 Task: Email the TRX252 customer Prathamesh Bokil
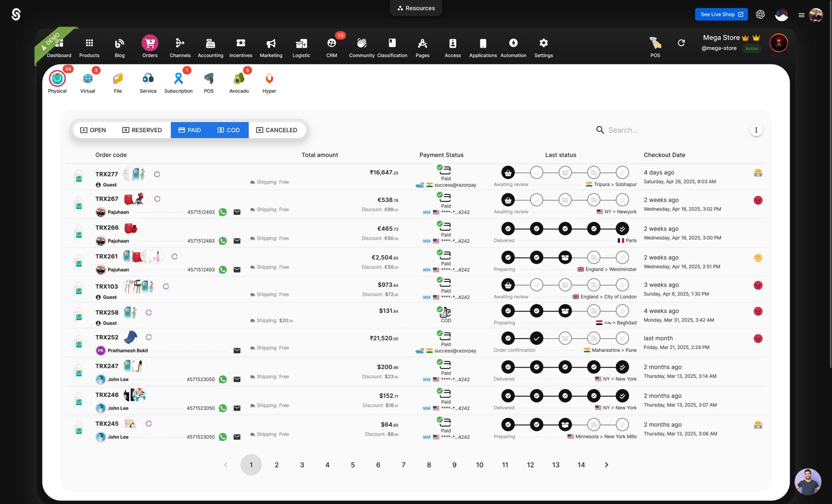coord(237,350)
